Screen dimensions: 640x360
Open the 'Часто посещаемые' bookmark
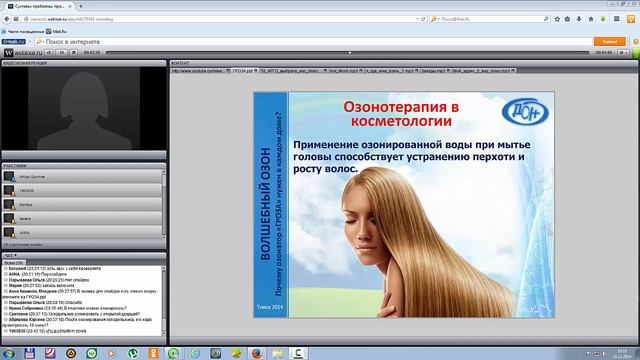point(23,31)
